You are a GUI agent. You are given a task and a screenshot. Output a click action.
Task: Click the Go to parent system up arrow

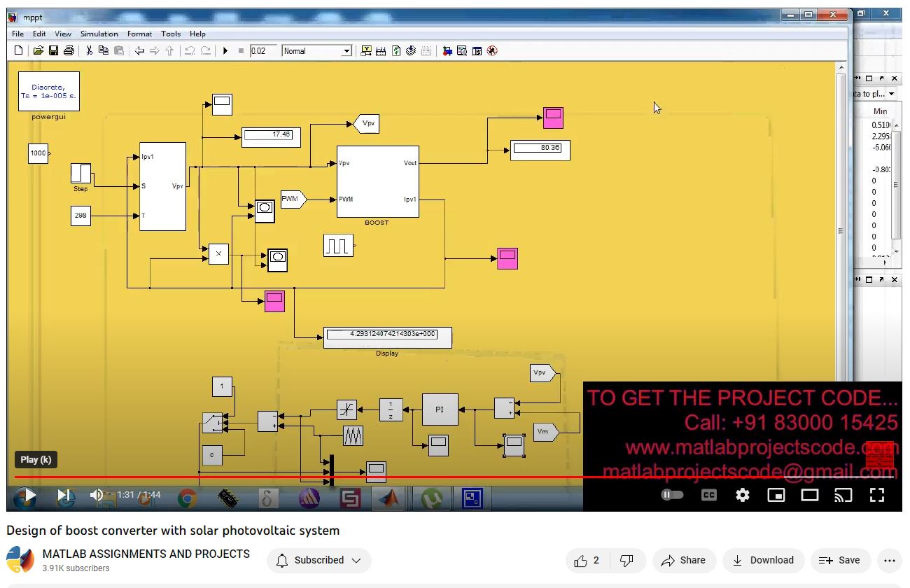click(169, 51)
